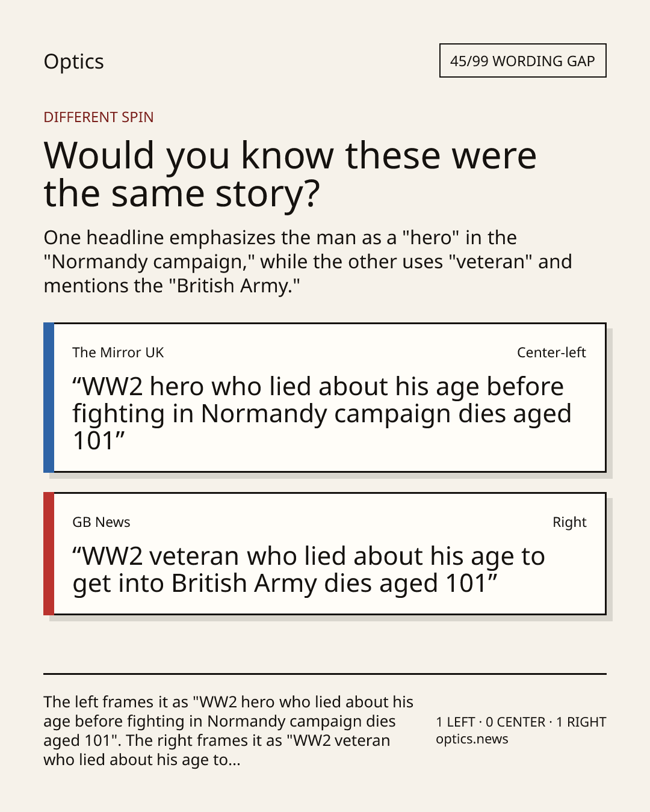The width and height of the screenshot is (650, 812).
Task: Click the blue stripe on Mirror card
Action: [49, 398]
